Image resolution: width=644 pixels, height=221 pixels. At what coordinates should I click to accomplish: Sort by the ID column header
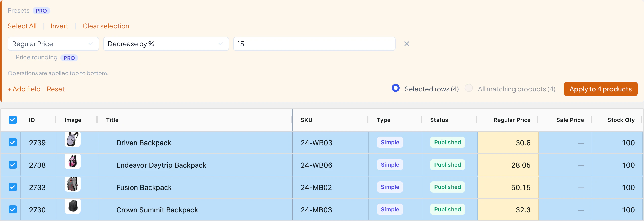click(x=32, y=120)
